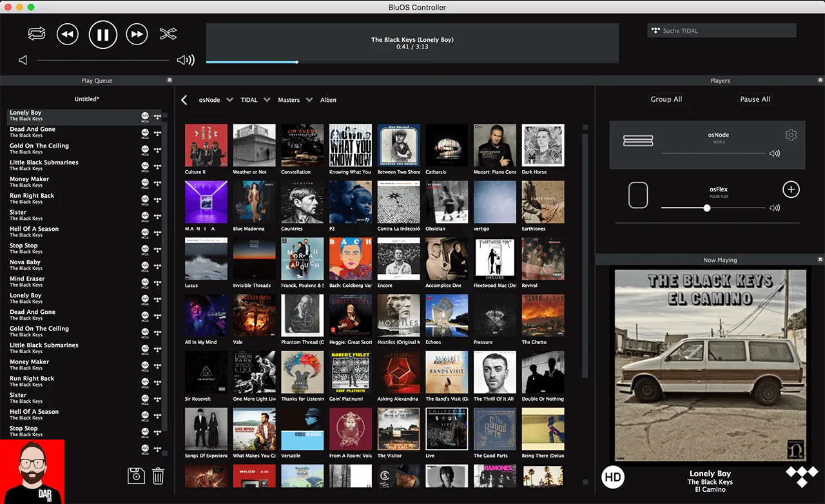Viewport: 825px width, 504px height.
Task: Skip forward to the next track
Action: pyautogui.click(x=137, y=34)
